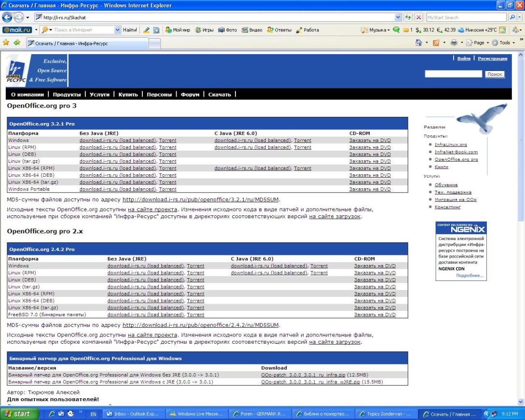Open Видео from the Mail.ru toolbar
The image size is (525, 420).
(252, 30)
